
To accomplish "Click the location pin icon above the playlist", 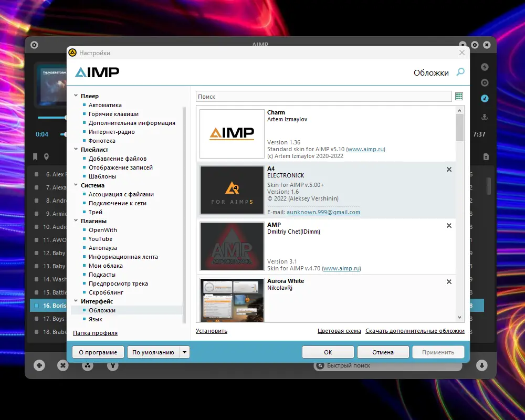I will [x=47, y=157].
